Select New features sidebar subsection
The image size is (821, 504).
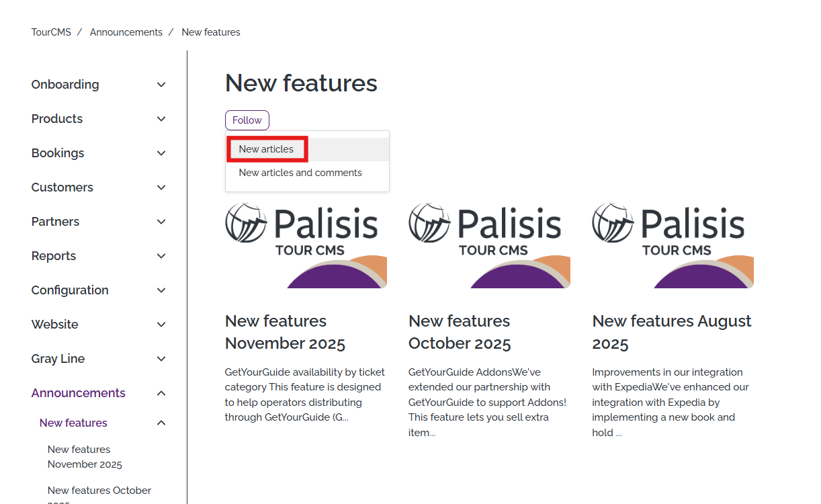(x=73, y=423)
